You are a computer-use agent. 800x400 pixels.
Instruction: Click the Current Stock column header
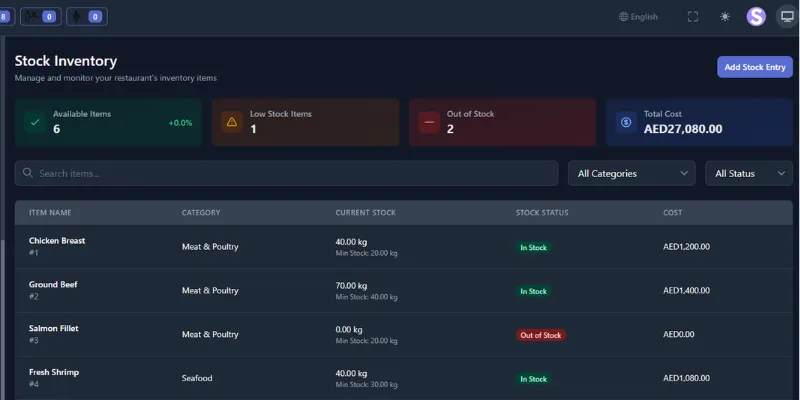point(365,212)
